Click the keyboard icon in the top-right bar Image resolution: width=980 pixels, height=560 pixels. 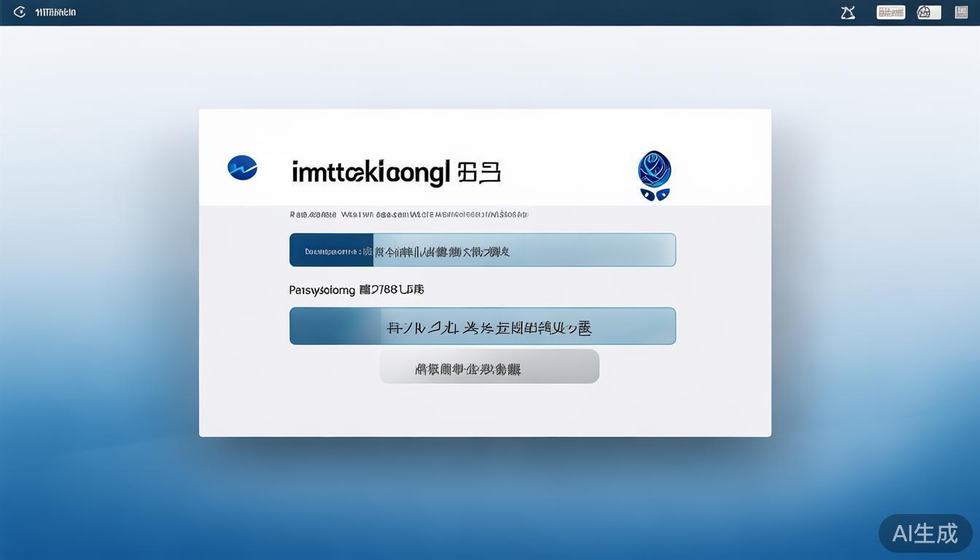[890, 12]
